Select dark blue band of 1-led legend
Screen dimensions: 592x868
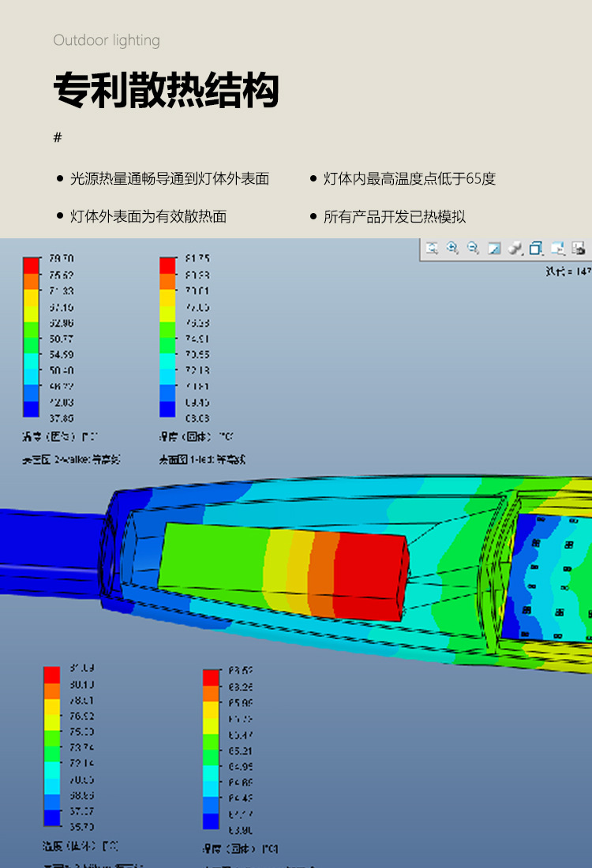pos(167,409)
